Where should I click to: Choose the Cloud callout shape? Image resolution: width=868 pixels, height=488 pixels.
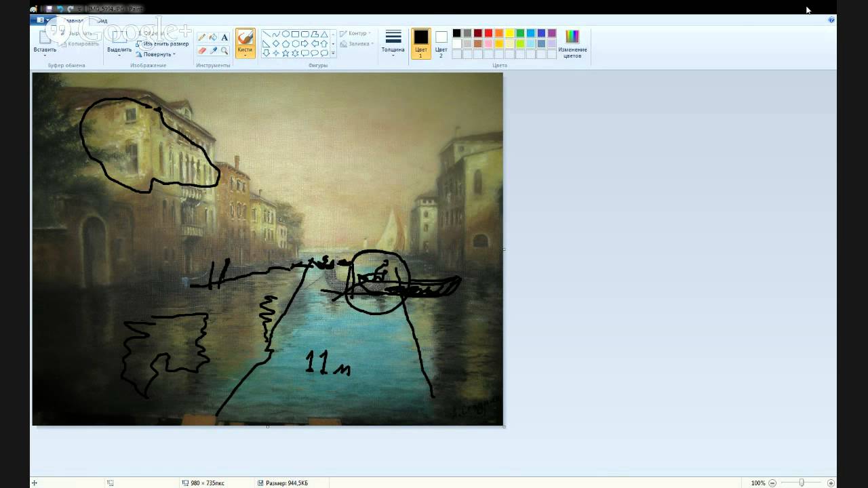324,53
